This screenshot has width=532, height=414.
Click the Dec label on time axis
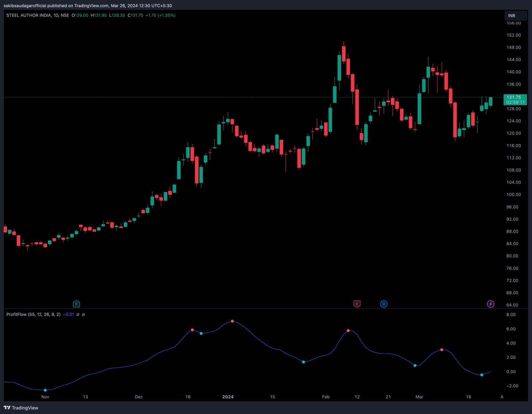pyautogui.click(x=139, y=397)
